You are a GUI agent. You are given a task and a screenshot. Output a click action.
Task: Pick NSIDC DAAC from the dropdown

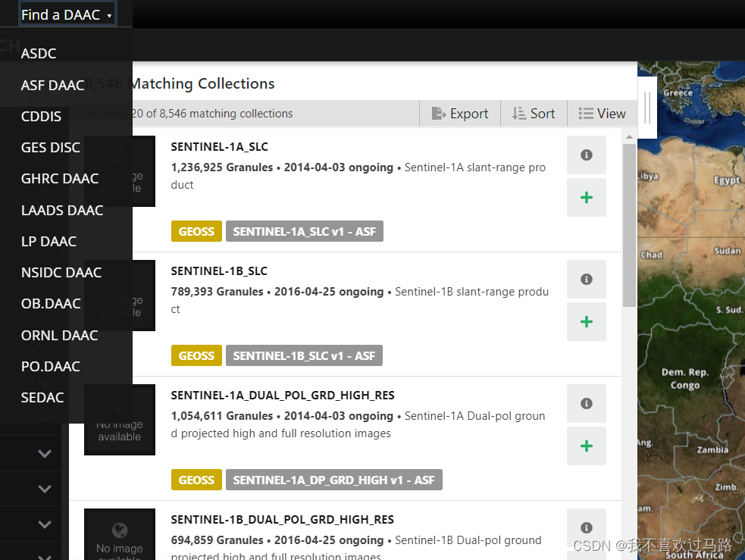point(61,273)
